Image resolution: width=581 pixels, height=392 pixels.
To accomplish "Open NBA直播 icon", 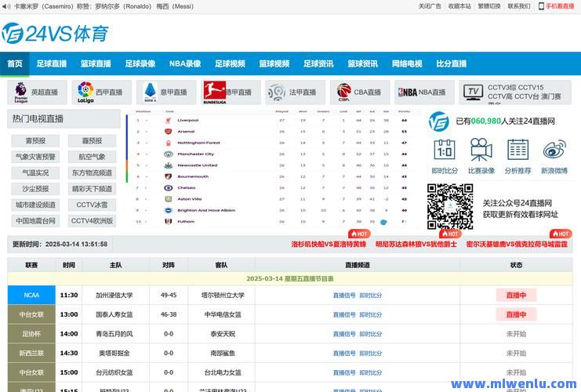I will pyautogui.click(x=407, y=93).
